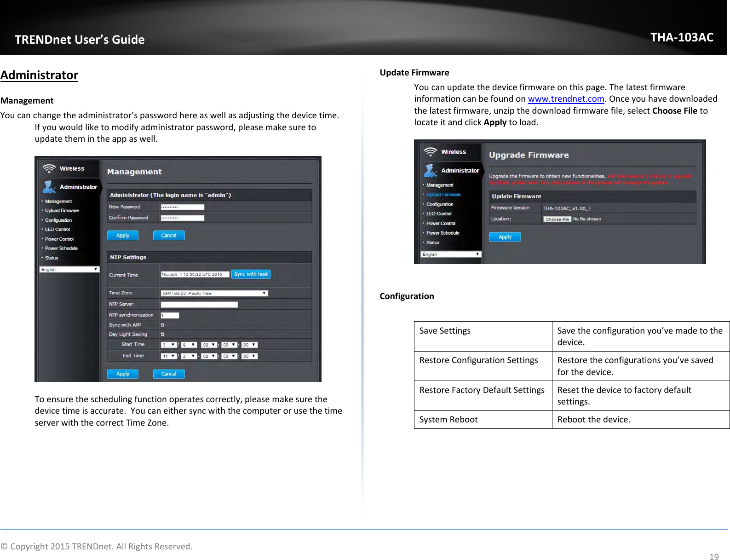Select Configuration in the Management screenshot sidebar
Image resolution: width=730 pixels, height=560 pixels.
tap(58, 220)
